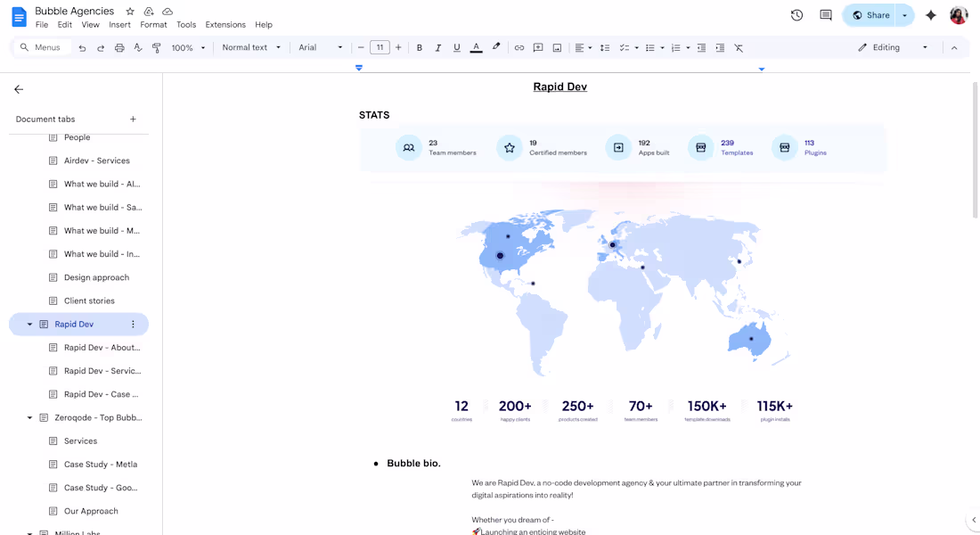Open the Case Study - Metla tab
The image size is (980, 535).
tap(101, 465)
